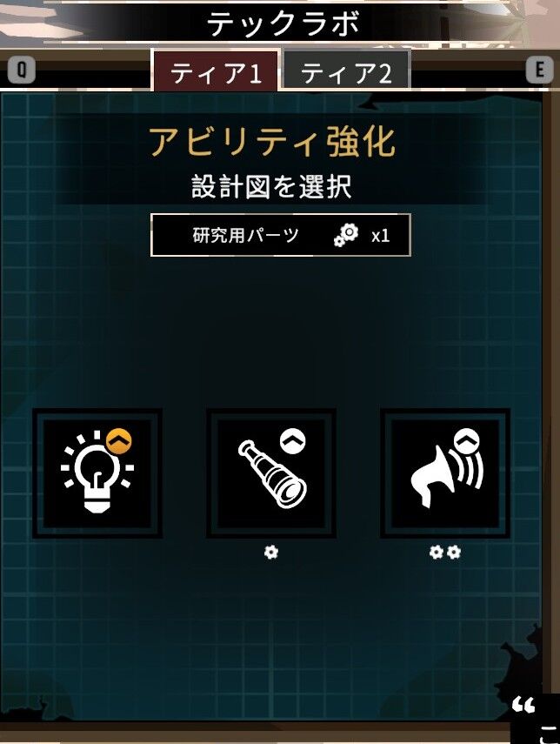Screen dimensions: 560x744
Task: Click the 設計図を選択 subtitle text
Action: pos(271,186)
